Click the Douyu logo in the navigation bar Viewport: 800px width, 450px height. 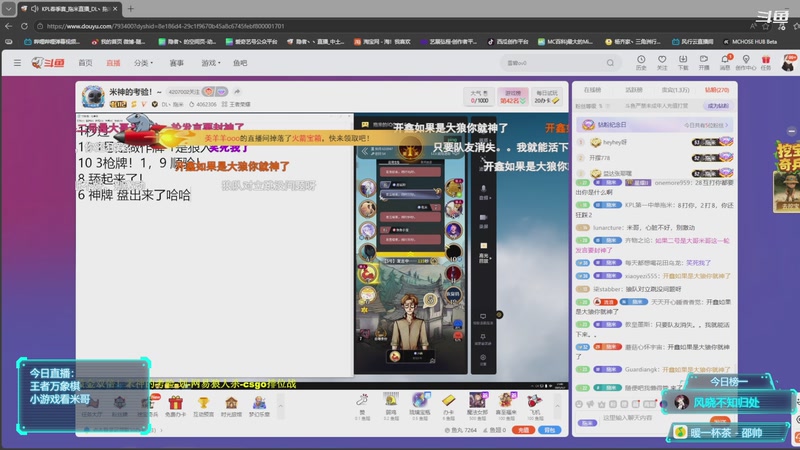[48, 63]
